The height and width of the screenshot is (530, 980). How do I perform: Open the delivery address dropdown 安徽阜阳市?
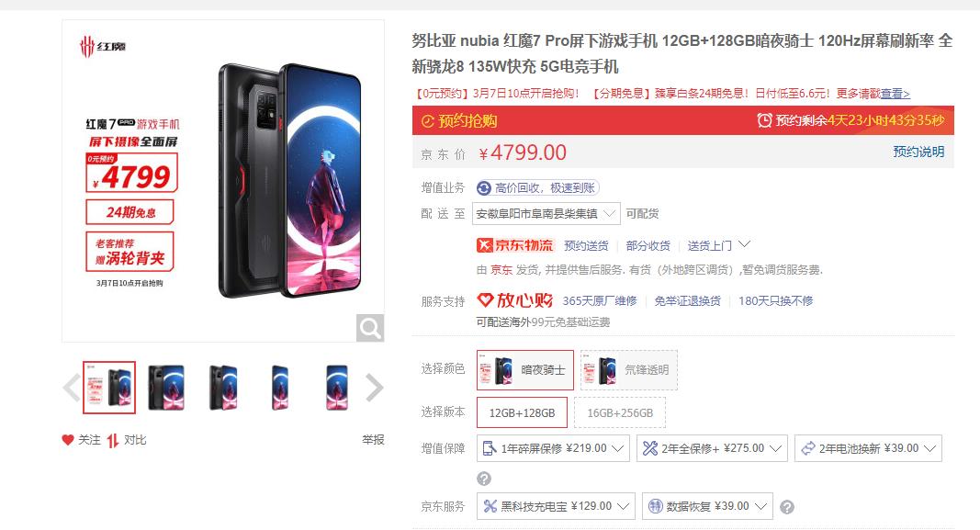click(546, 214)
